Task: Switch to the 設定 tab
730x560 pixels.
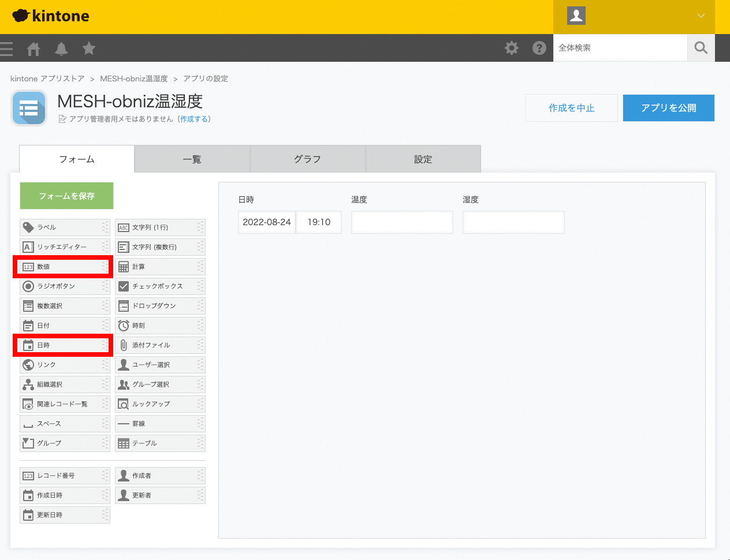Action: [x=423, y=159]
